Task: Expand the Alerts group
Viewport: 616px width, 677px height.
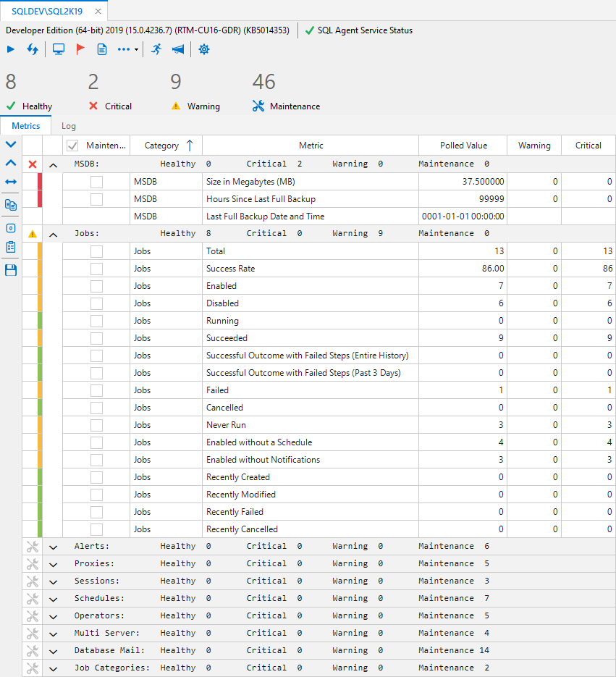Action: pyautogui.click(x=53, y=547)
